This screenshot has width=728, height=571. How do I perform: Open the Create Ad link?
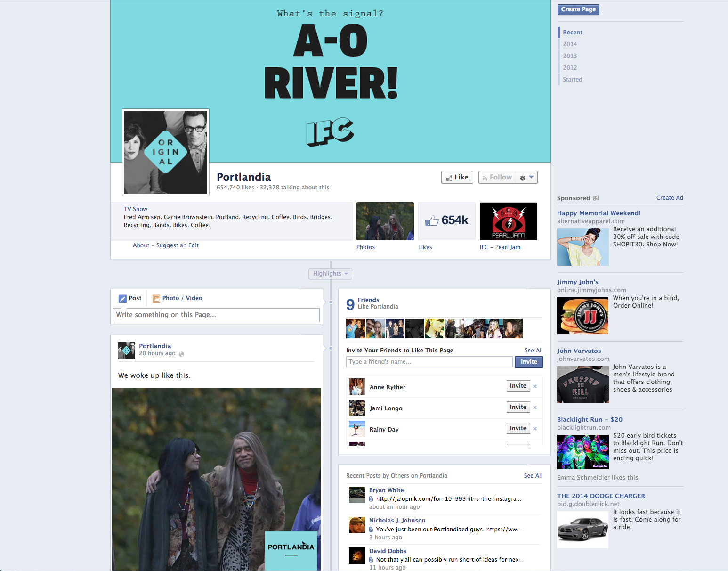click(x=669, y=198)
